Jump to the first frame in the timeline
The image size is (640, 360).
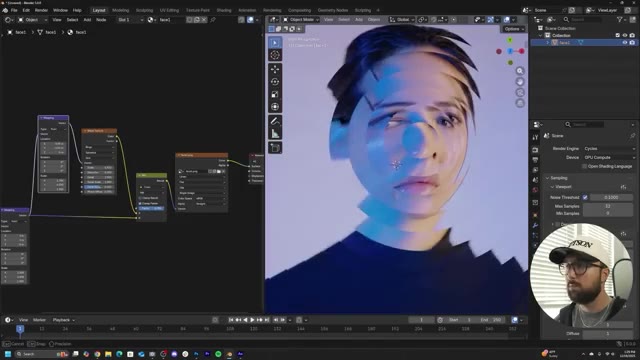(231, 320)
